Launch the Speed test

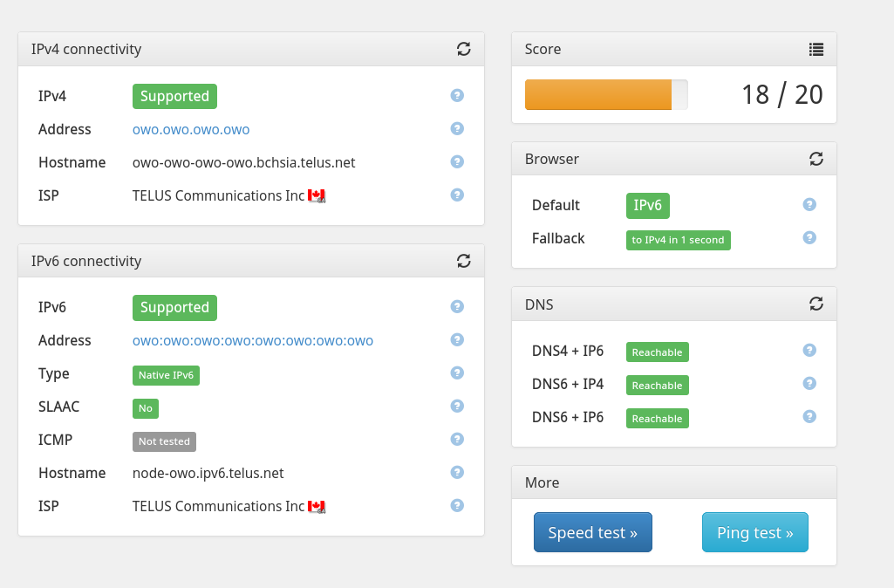[593, 532]
